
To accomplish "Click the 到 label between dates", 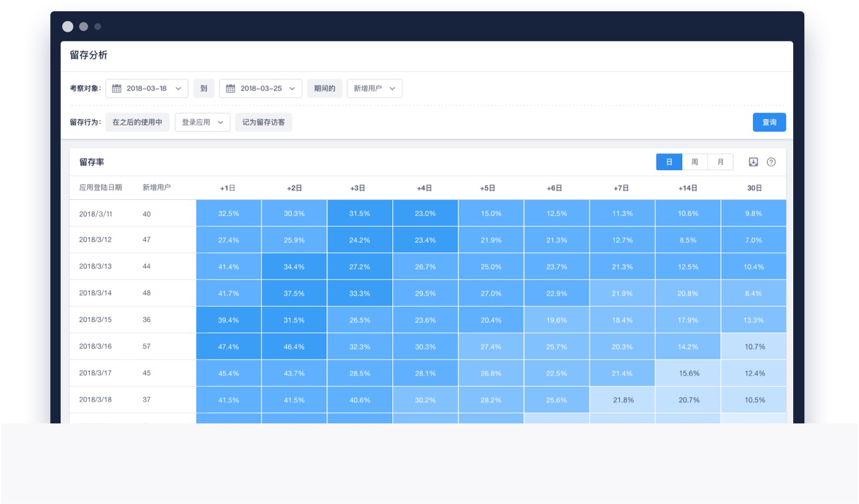I will 204,88.
